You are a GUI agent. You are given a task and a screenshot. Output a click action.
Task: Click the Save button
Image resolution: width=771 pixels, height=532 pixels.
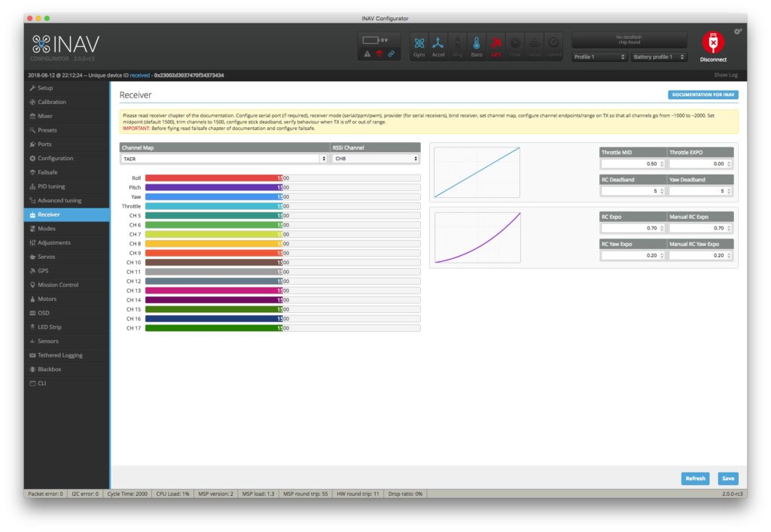(x=727, y=479)
